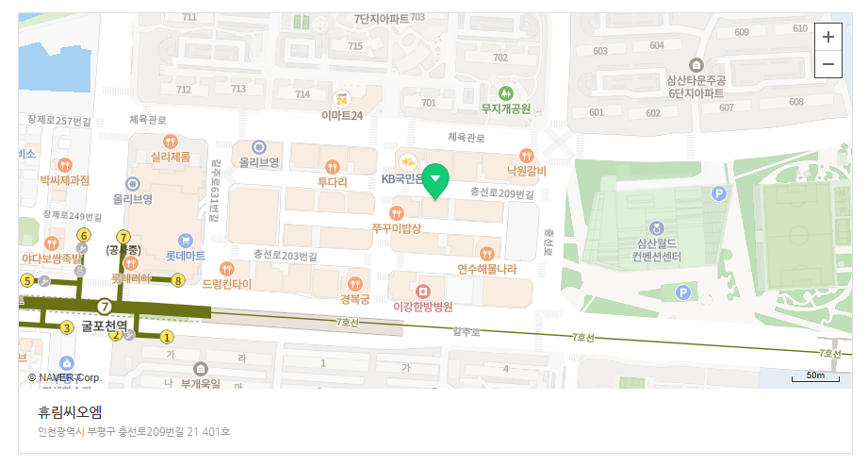This screenshot has width=868, height=467.
Task: Click the 이마트24 convenience store icon
Action: 342,100
